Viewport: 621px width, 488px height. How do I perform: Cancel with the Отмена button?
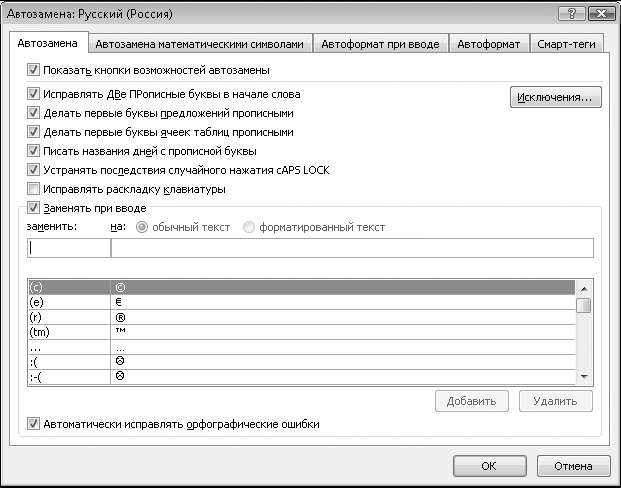[573, 466]
